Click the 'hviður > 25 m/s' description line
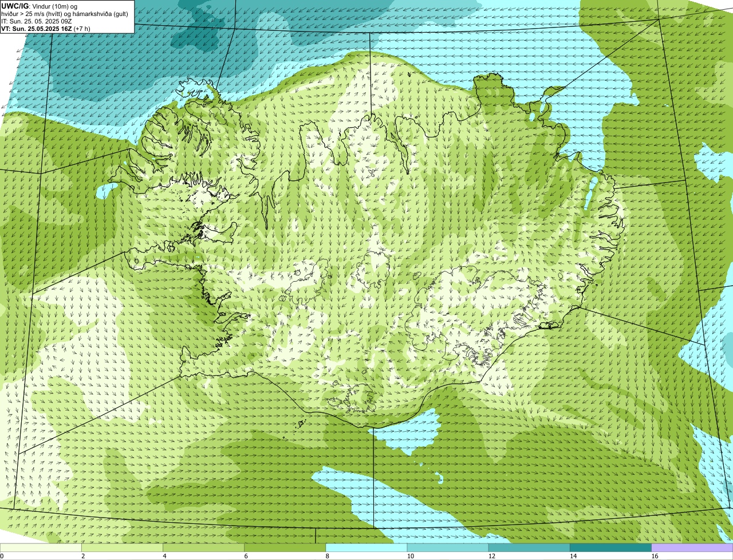The height and width of the screenshot is (560, 733). pyautogui.click(x=65, y=14)
